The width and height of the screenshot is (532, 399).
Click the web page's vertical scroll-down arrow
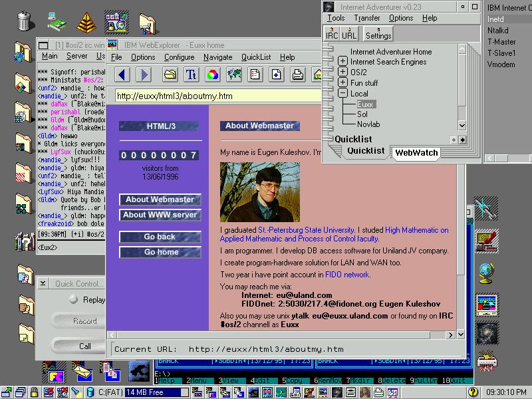(x=460, y=334)
